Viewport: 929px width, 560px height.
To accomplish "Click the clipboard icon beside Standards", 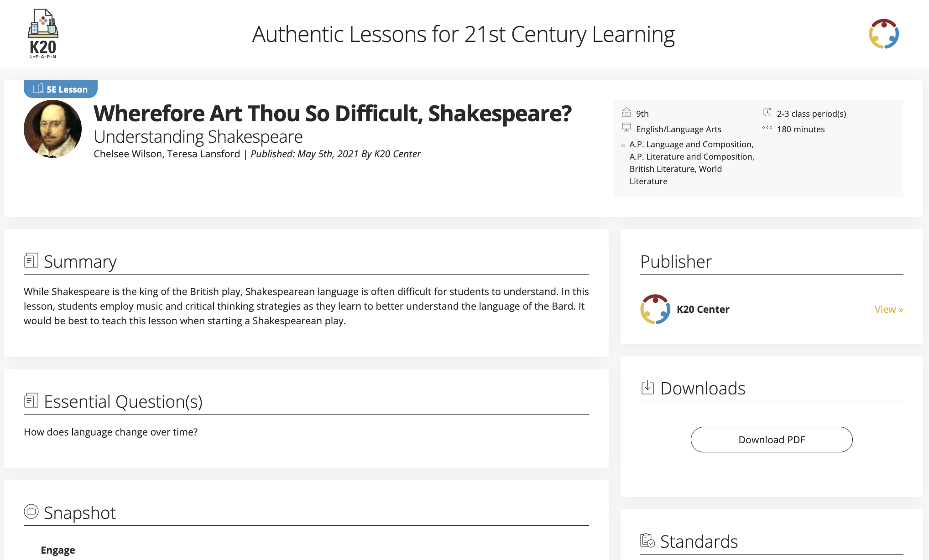I will point(647,540).
